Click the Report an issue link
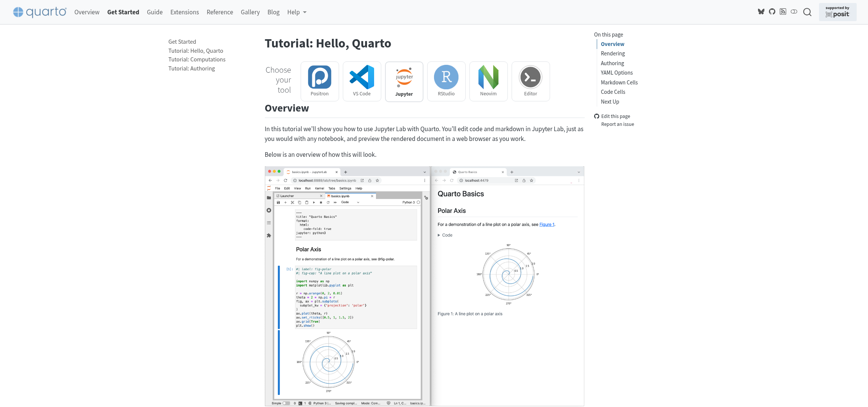This screenshot has height=407, width=868. [617, 124]
